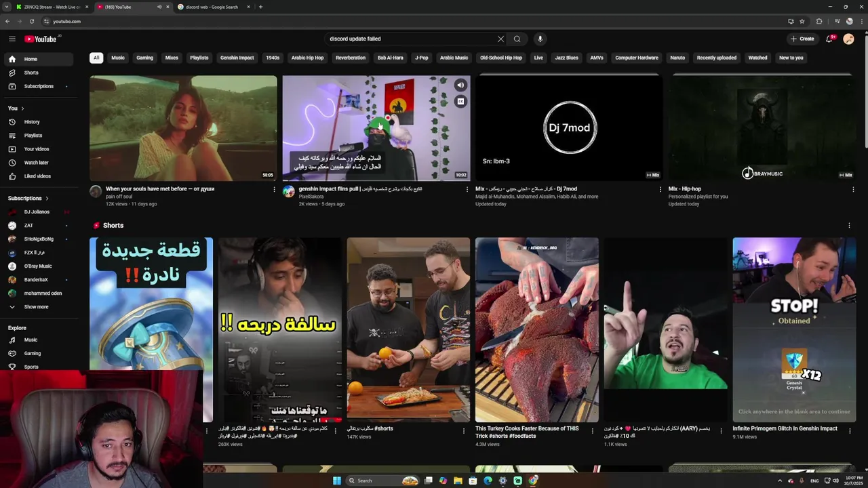Open pain off soul channel avatar
The height and width of the screenshot is (488, 868).
pyautogui.click(x=96, y=192)
